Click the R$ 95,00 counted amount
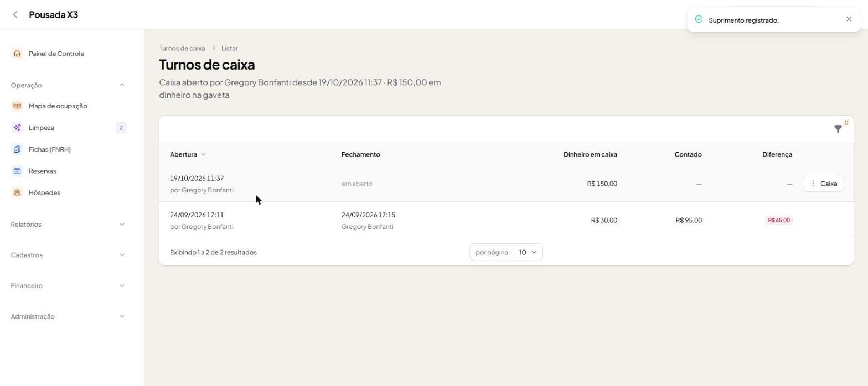This screenshot has height=386, width=868. 689,220
